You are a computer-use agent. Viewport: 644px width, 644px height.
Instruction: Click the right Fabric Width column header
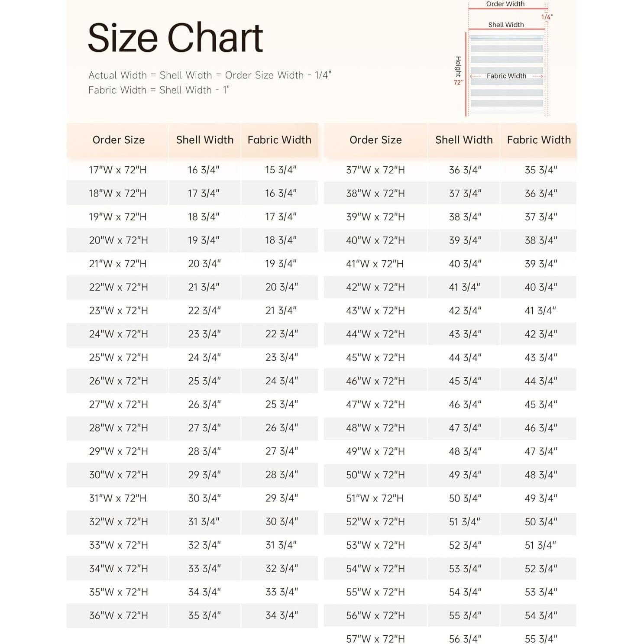click(x=539, y=140)
